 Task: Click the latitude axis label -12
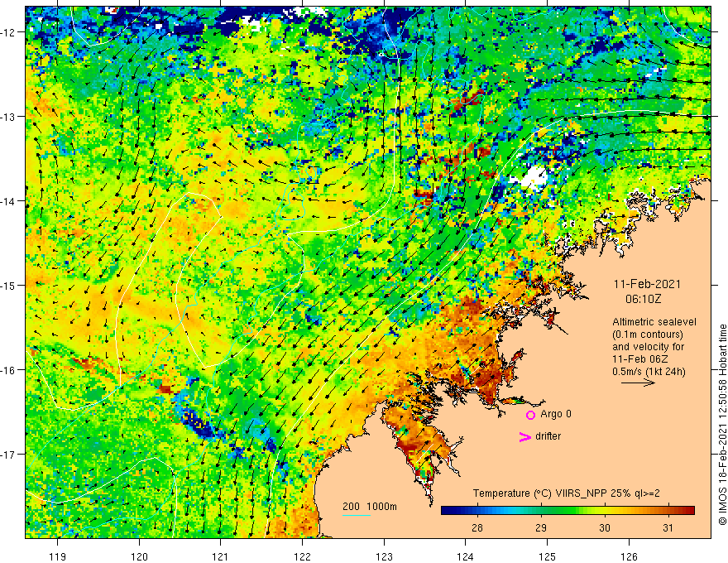pos(8,32)
